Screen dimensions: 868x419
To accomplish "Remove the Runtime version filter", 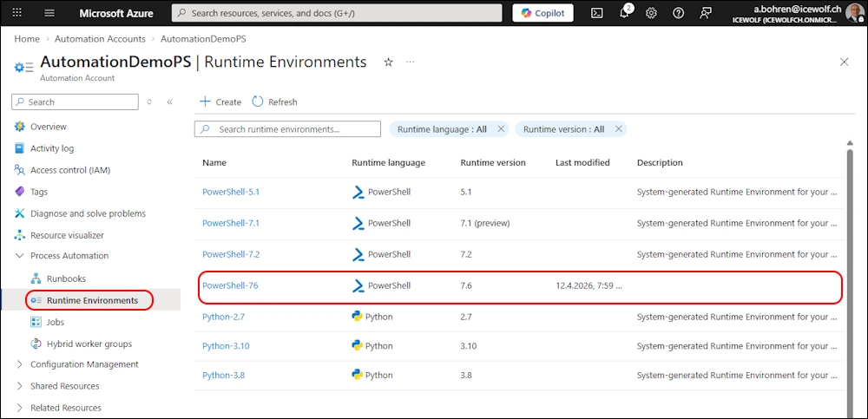I will tap(618, 129).
